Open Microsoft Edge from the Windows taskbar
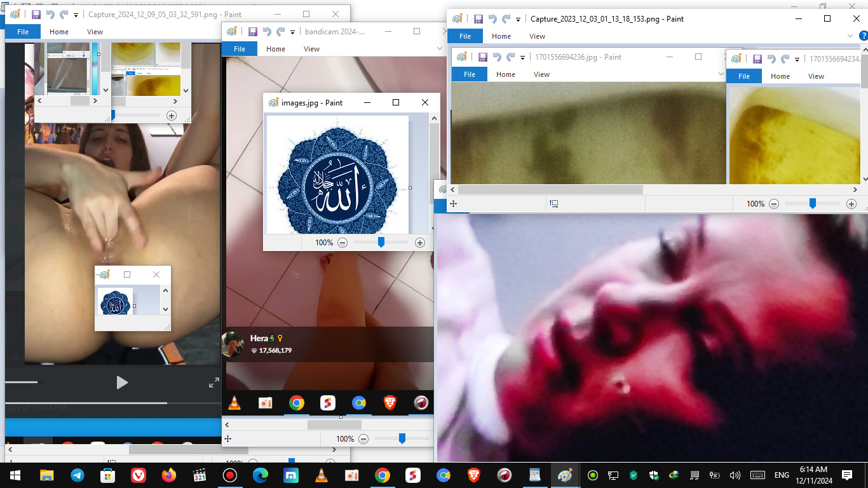Screen dimensions: 868x488 pyautogui.click(x=260, y=475)
